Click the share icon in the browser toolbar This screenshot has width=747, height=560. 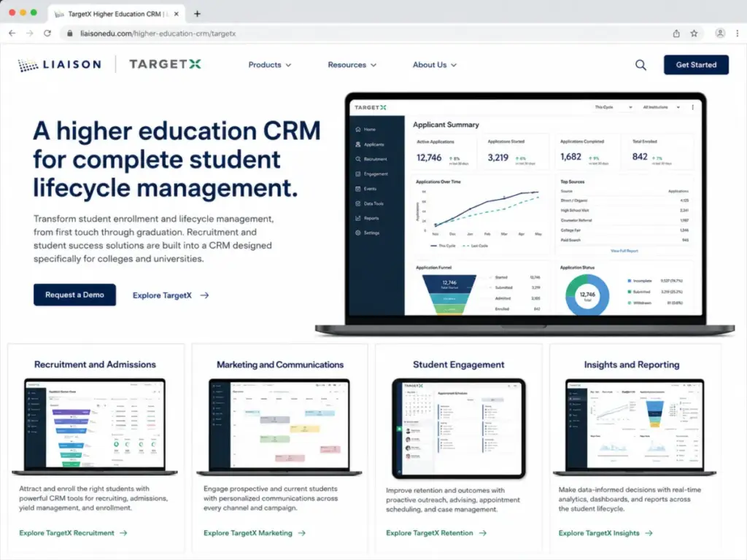(676, 34)
